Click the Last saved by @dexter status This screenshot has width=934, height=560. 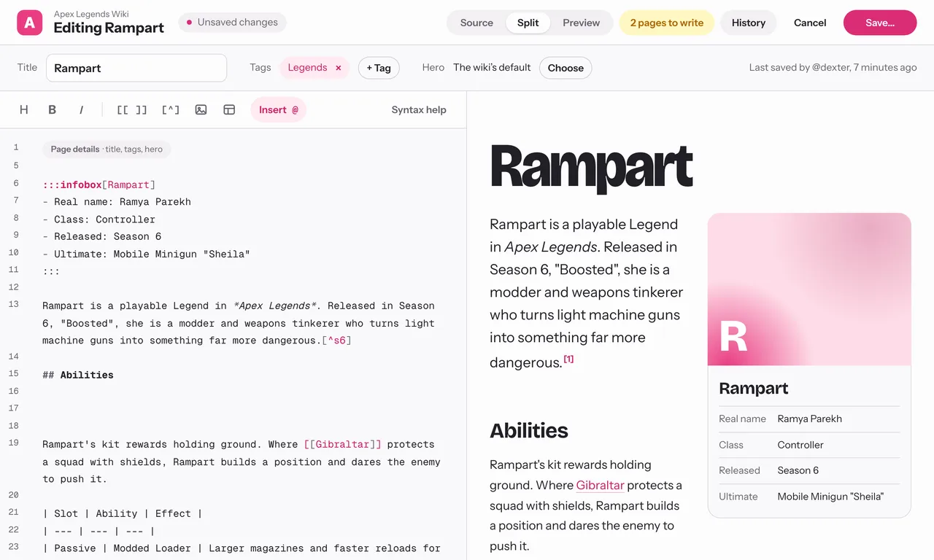833,68
